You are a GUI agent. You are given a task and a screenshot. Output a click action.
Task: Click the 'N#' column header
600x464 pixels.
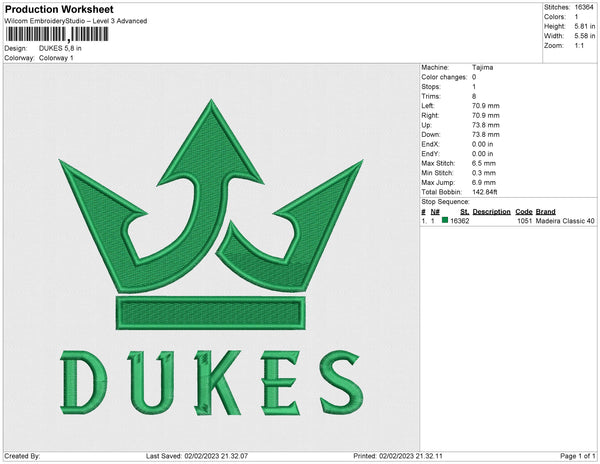pos(435,212)
